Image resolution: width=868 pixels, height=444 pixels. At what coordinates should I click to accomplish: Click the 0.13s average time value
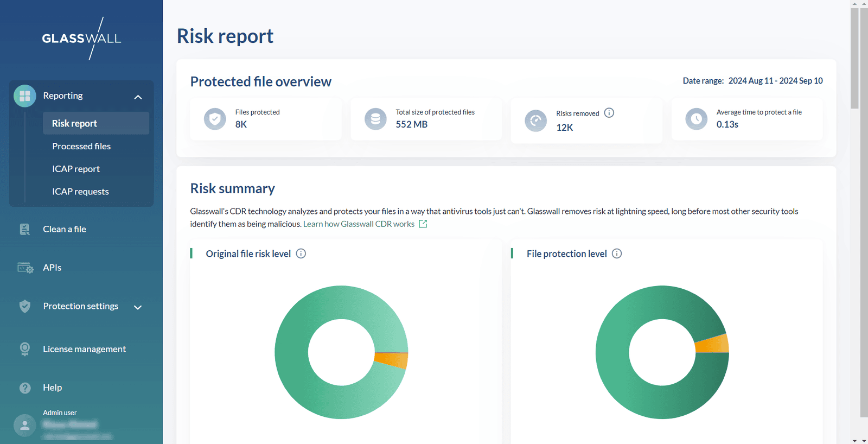(727, 124)
